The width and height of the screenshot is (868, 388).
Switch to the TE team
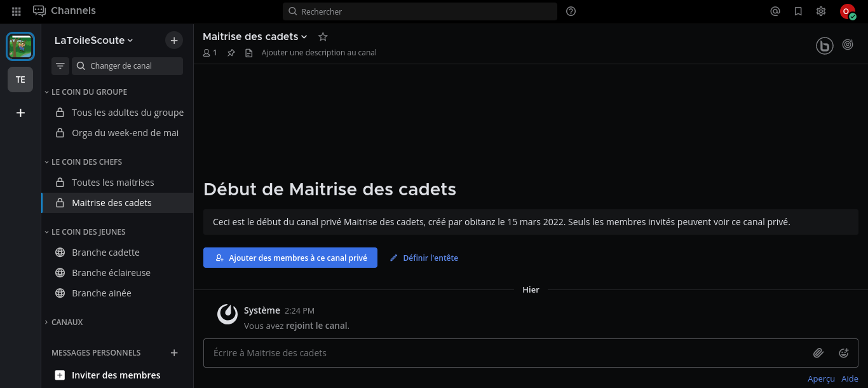[20, 80]
